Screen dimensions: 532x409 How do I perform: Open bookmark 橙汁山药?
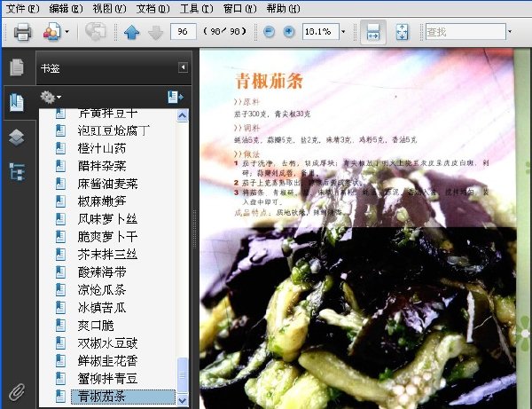pyautogui.click(x=102, y=148)
